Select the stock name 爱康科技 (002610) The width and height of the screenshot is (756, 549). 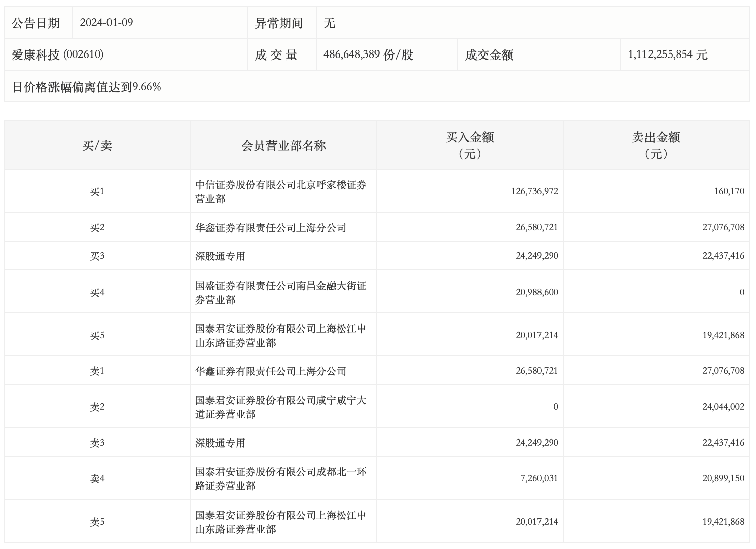pyautogui.click(x=58, y=54)
